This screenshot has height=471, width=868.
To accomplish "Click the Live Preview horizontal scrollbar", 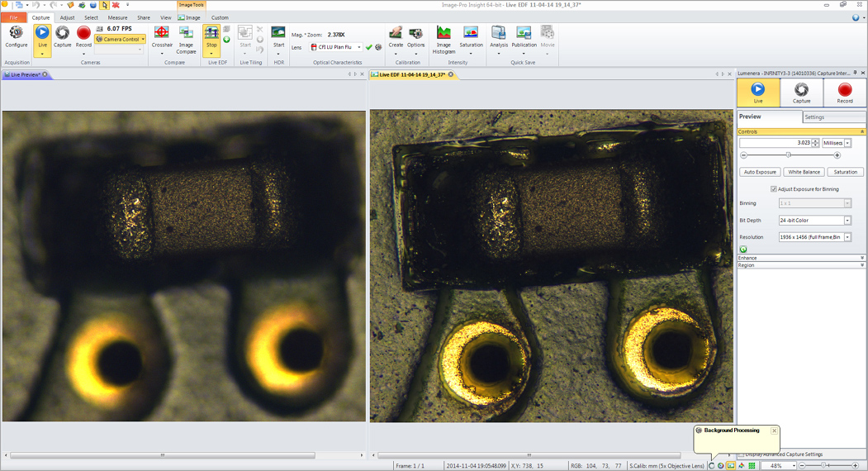I will (163, 455).
